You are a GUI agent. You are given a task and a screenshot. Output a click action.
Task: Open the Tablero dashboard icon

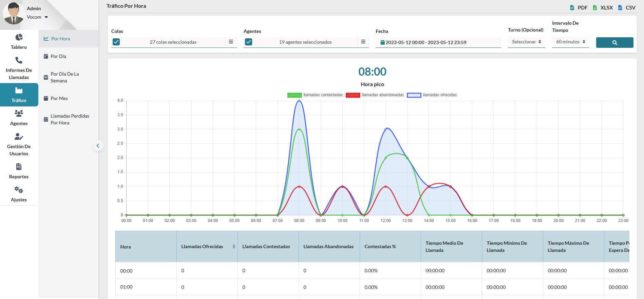(19, 37)
